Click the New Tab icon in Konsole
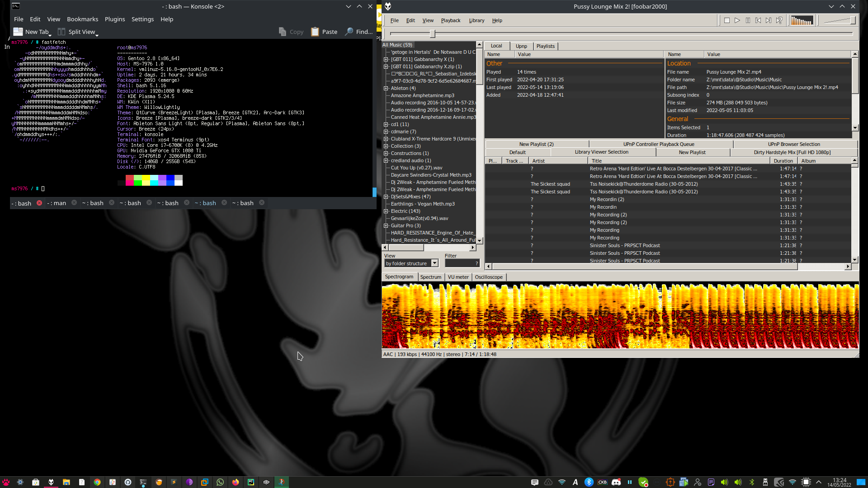 click(x=18, y=32)
